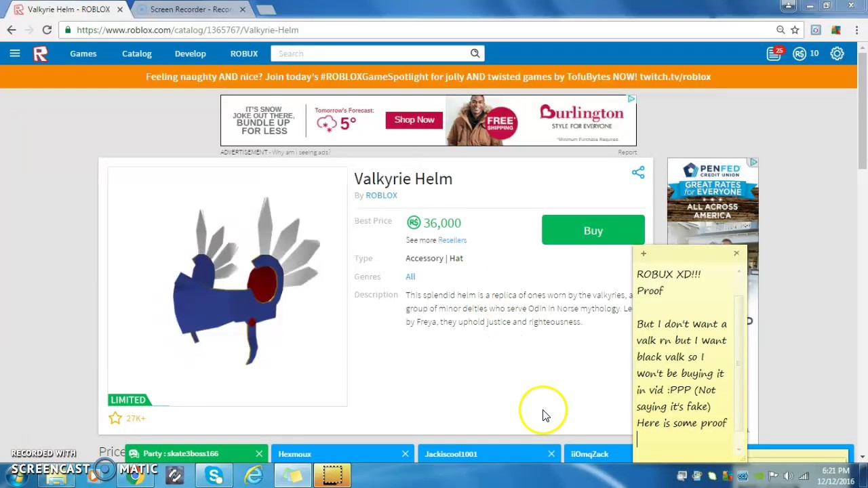Open ROBLOX creator profile link
This screenshot has height=488, width=868.
pyautogui.click(x=381, y=195)
